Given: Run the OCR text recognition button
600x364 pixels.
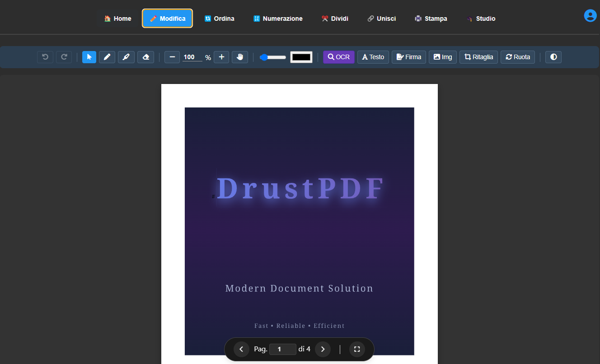Looking at the screenshot, I should point(339,57).
